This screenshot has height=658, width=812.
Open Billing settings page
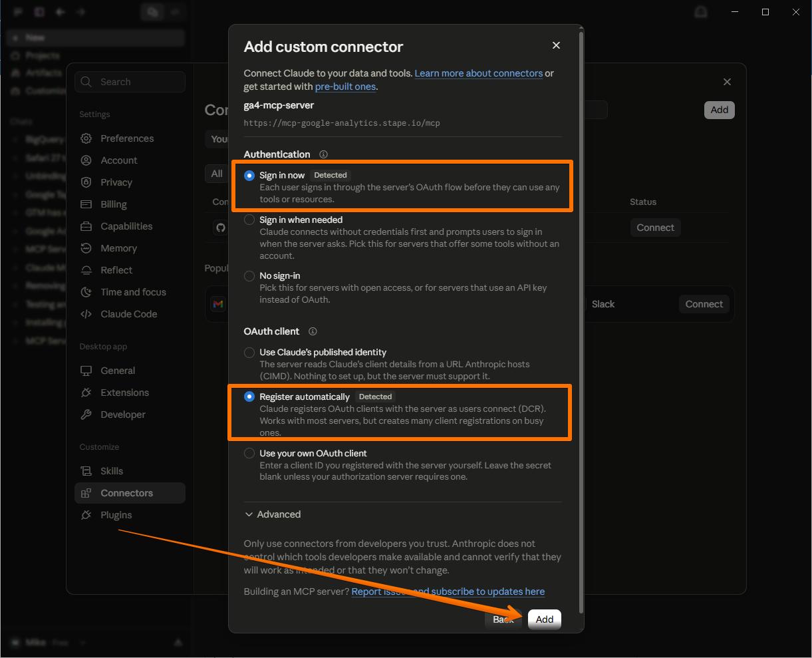coord(130,204)
